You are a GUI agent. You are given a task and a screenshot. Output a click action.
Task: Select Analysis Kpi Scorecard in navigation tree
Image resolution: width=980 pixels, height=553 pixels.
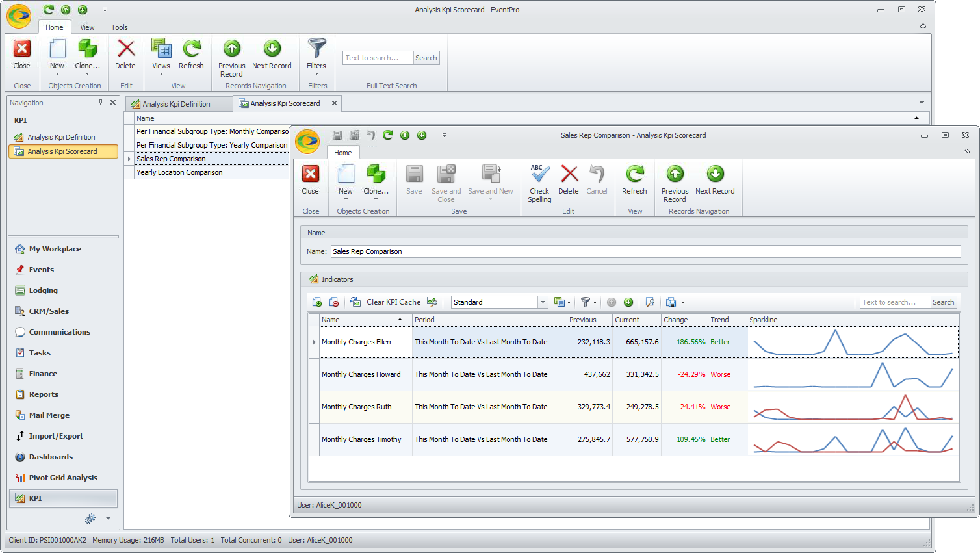click(63, 151)
